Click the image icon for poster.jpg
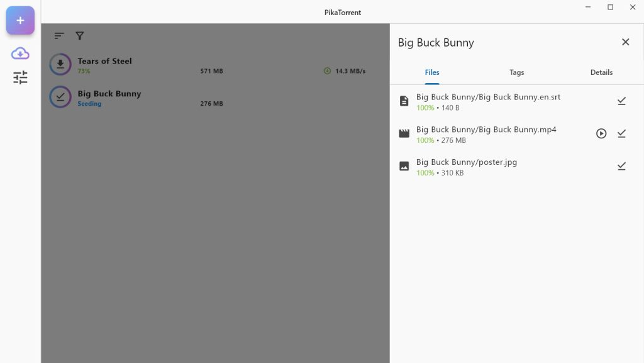 [x=404, y=166]
